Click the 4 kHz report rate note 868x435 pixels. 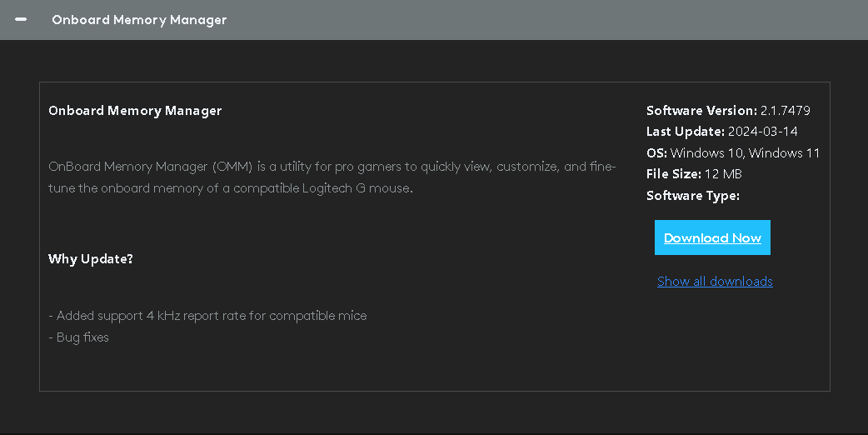tap(207, 316)
